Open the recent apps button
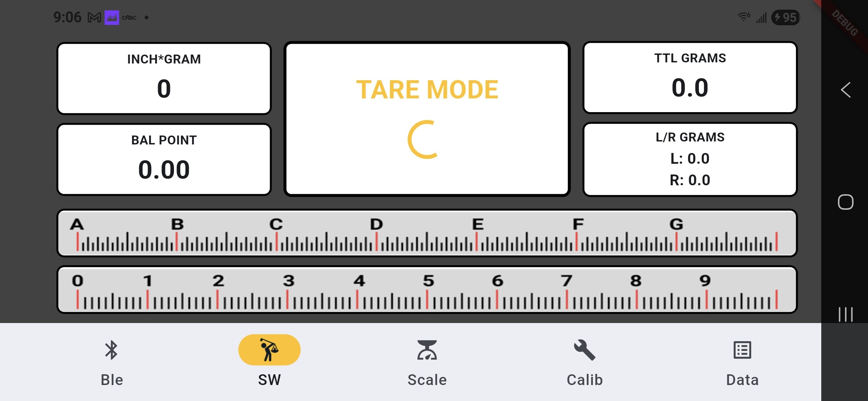The height and width of the screenshot is (401, 868). [845, 314]
